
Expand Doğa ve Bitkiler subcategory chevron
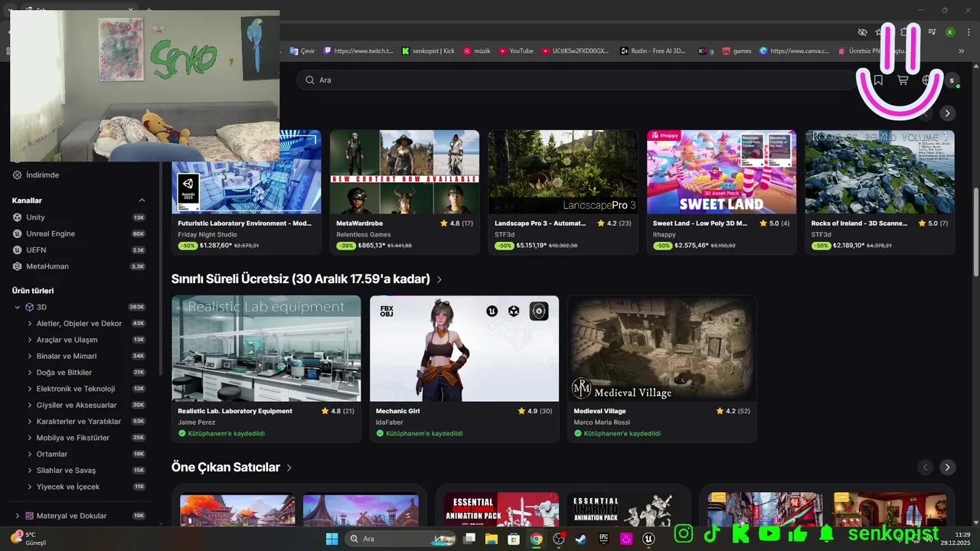[29, 373]
